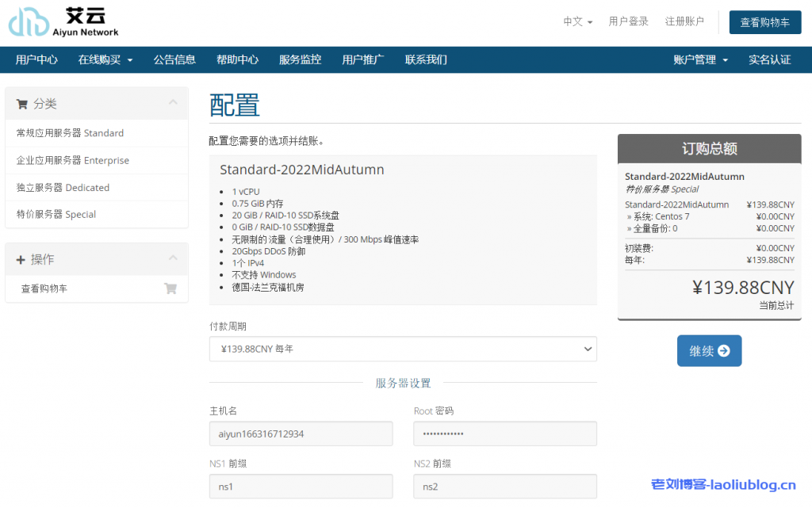Open the 付款周期 payment cycle dropdown
This screenshot has height=508, width=812.
point(403,349)
